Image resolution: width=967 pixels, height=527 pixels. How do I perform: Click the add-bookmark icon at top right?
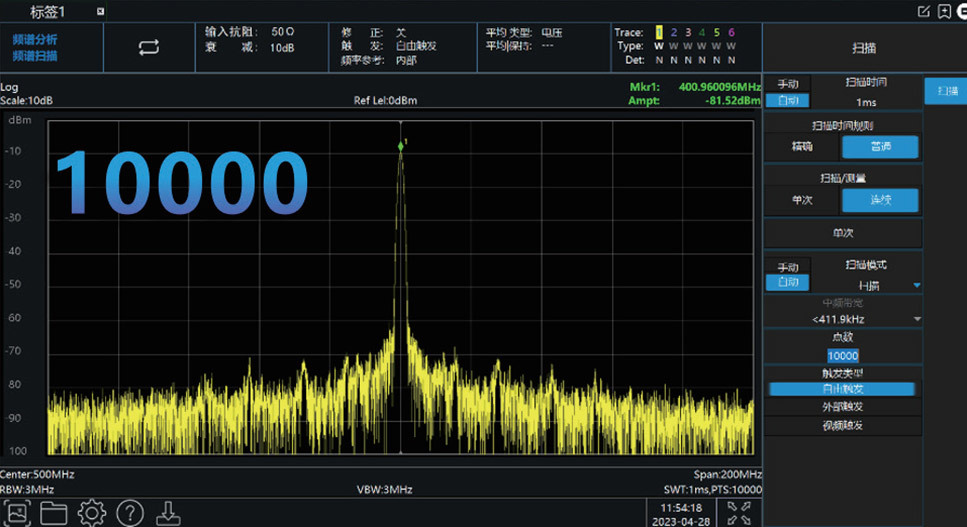point(944,11)
